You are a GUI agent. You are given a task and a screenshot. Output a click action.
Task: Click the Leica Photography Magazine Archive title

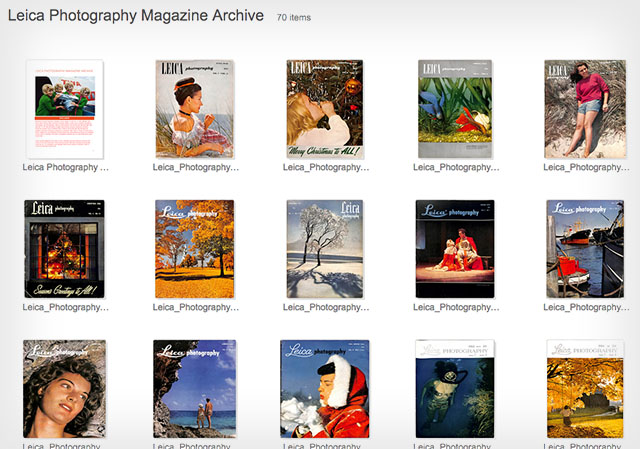coord(136,16)
